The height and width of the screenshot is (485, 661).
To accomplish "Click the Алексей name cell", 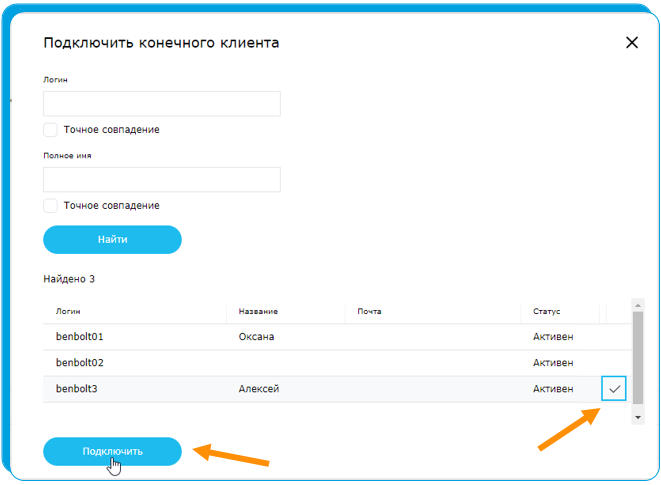I will [x=259, y=389].
